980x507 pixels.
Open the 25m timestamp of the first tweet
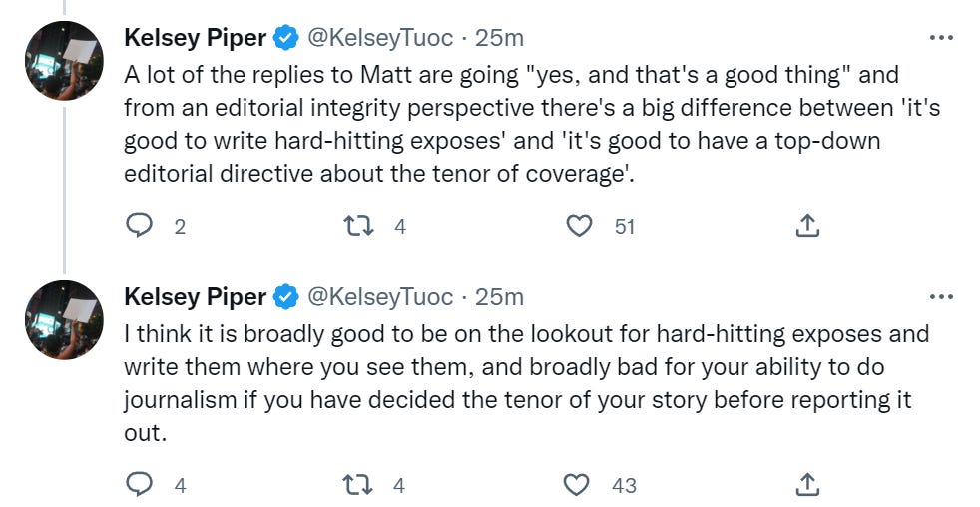click(x=499, y=38)
